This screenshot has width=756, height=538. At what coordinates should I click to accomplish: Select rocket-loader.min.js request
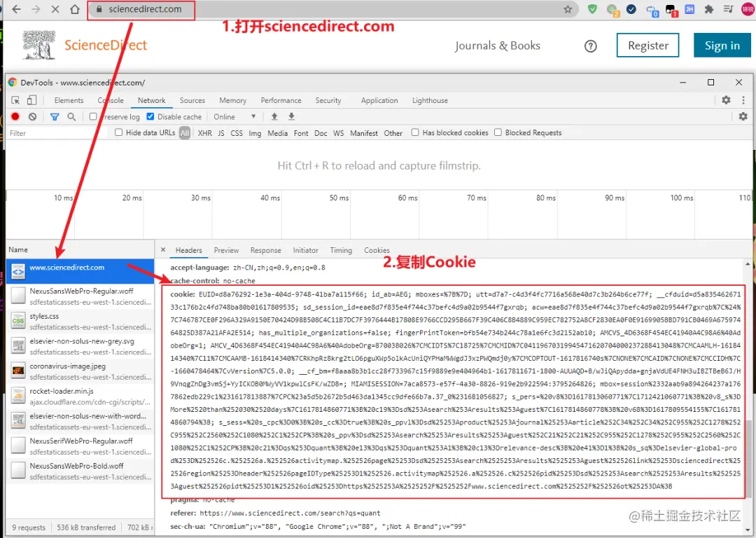80,396
